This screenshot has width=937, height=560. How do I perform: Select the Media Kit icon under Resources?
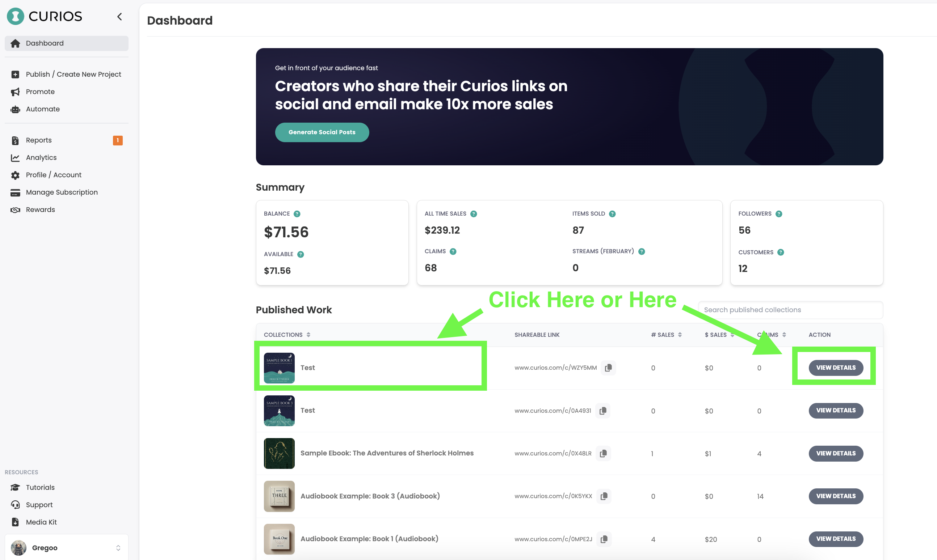pos(15,522)
